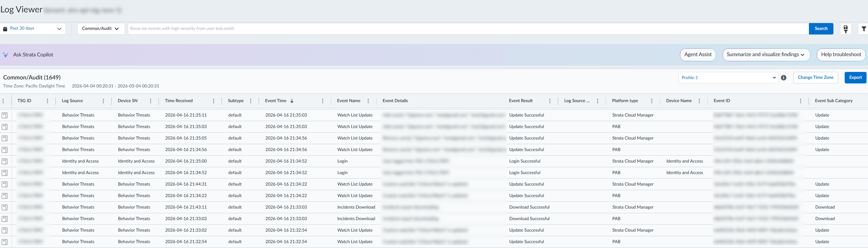
Task: Open the filter funnel icon
Action: [864, 29]
